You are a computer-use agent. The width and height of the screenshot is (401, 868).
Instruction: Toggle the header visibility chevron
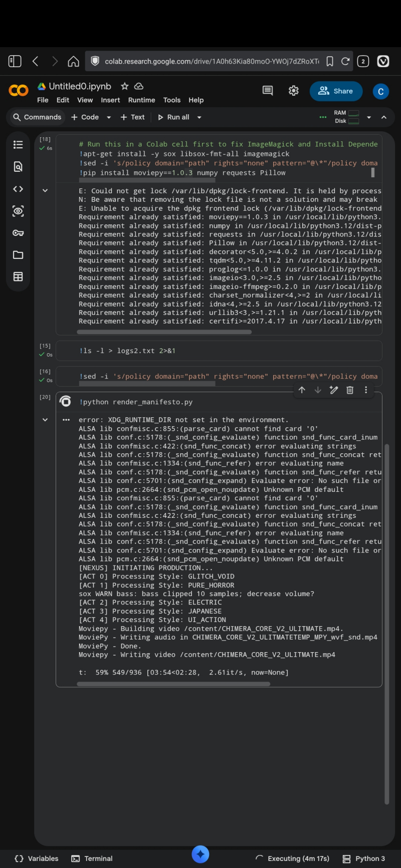384,117
